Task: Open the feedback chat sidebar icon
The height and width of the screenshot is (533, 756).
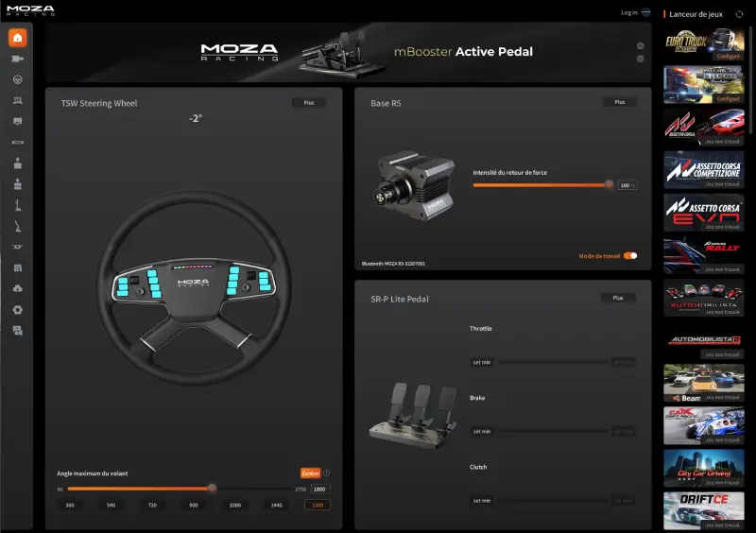Action: pyautogui.click(x=17, y=331)
